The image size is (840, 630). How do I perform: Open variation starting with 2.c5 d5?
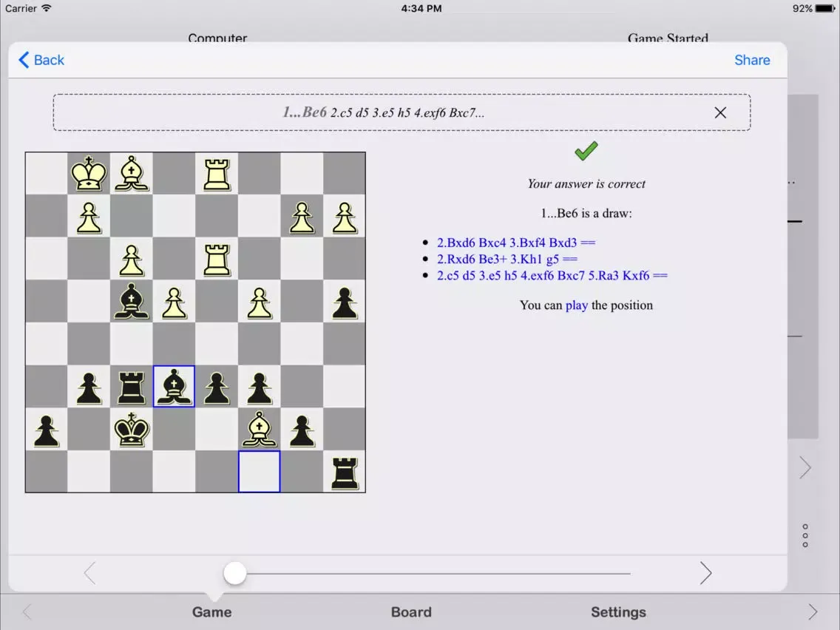[552, 276]
